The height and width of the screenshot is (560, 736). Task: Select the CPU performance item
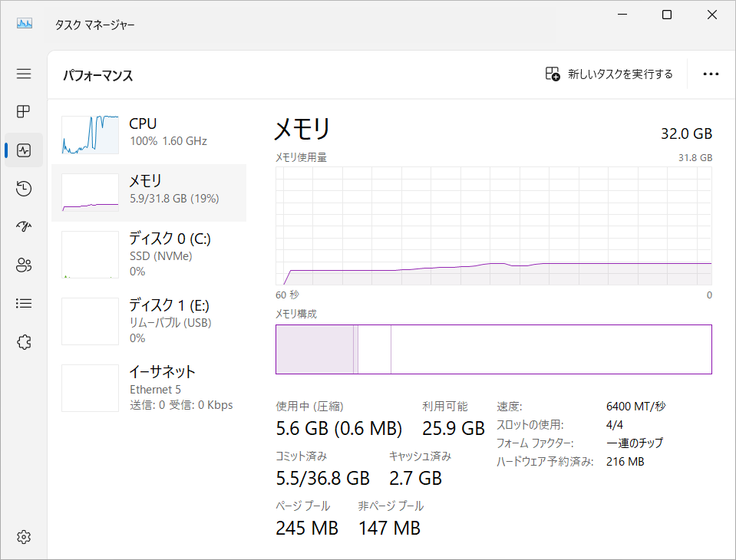coord(149,132)
